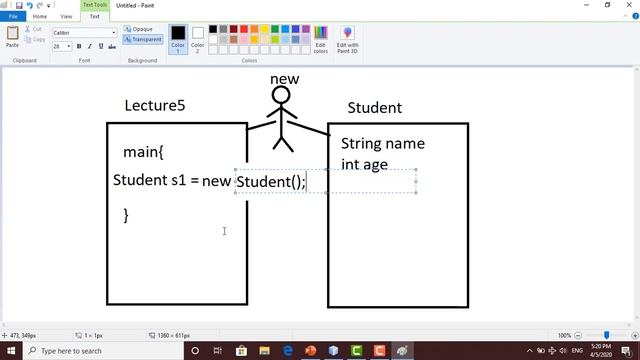The width and height of the screenshot is (640, 360).
Task: Switch to the View ribbon tab
Action: [66, 16]
